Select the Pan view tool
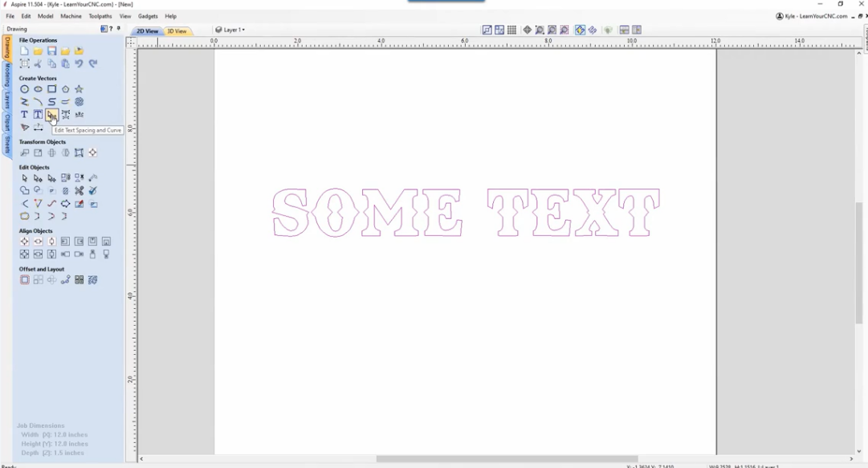The width and height of the screenshot is (868, 468). click(x=528, y=29)
